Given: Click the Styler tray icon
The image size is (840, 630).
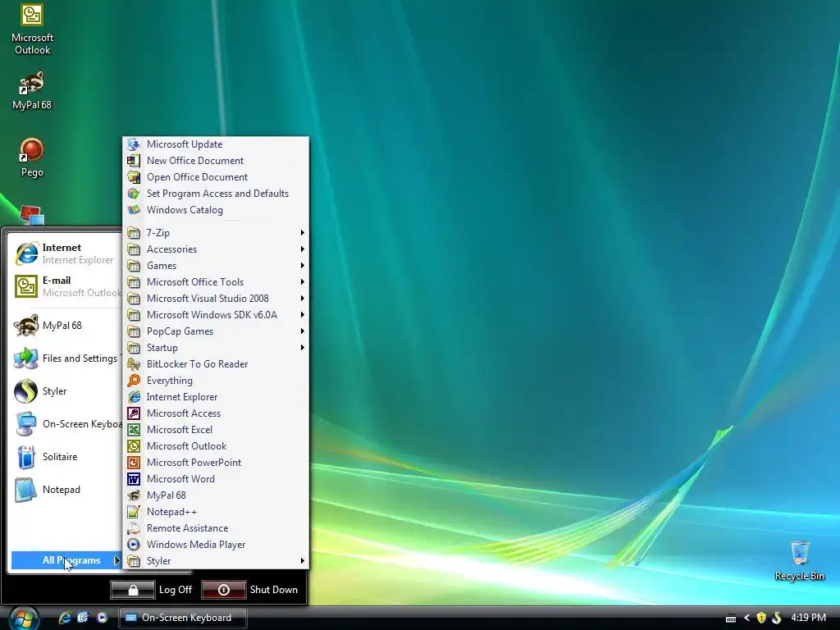Looking at the screenshot, I should [x=777, y=618].
